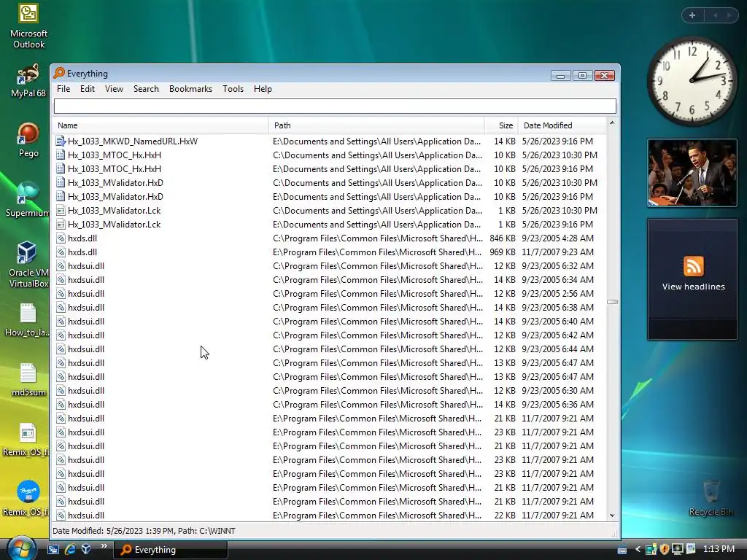Screen dimensions: 747x560
Task: Select the Microsoft Outlook desktop icon
Action: [28, 26]
